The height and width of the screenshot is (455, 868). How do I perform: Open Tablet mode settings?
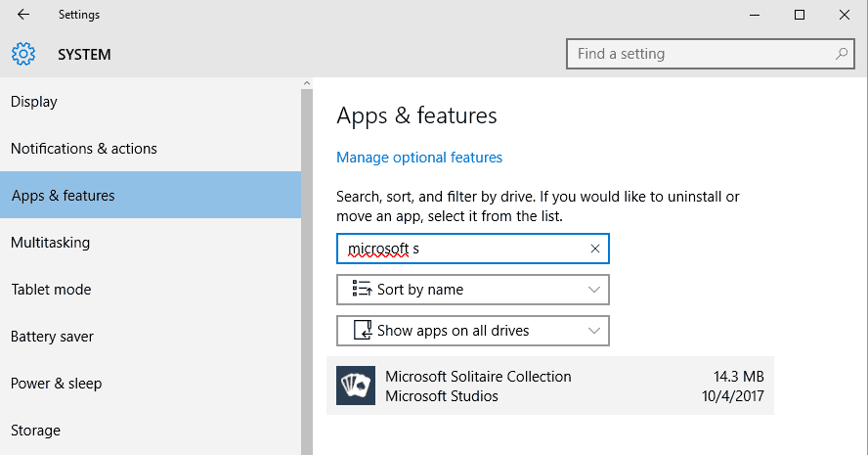[151, 290]
